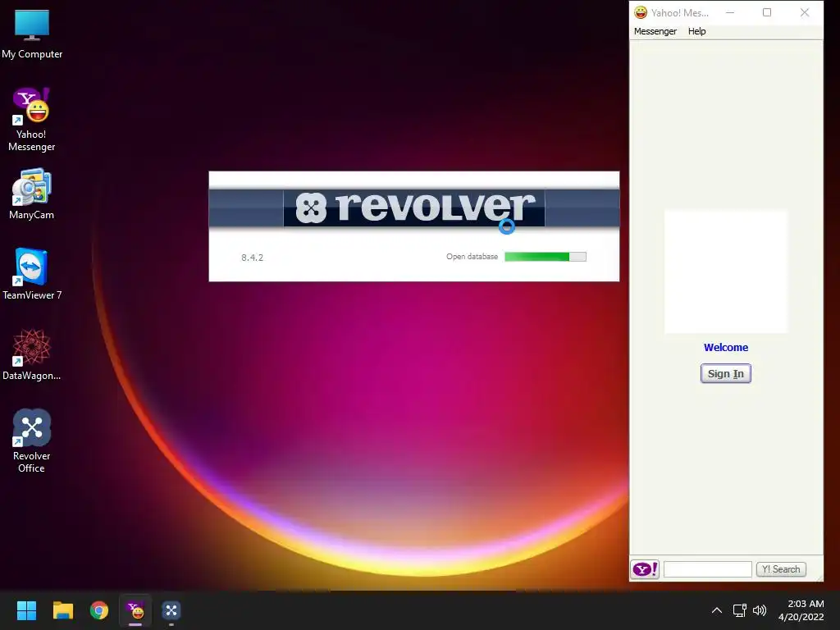Click the Revolver splash logo banner

414,208
